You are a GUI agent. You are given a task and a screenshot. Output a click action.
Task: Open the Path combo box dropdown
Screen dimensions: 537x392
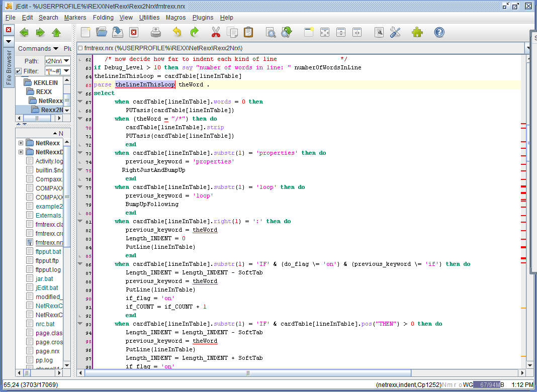point(66,61)
